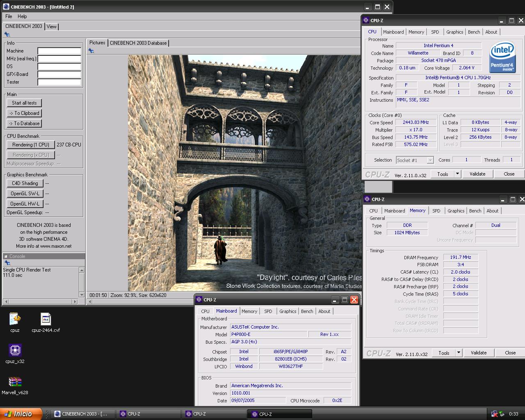Click the To Database button
The height and width of the screenshot is (420, 525).
click(24, 123)
